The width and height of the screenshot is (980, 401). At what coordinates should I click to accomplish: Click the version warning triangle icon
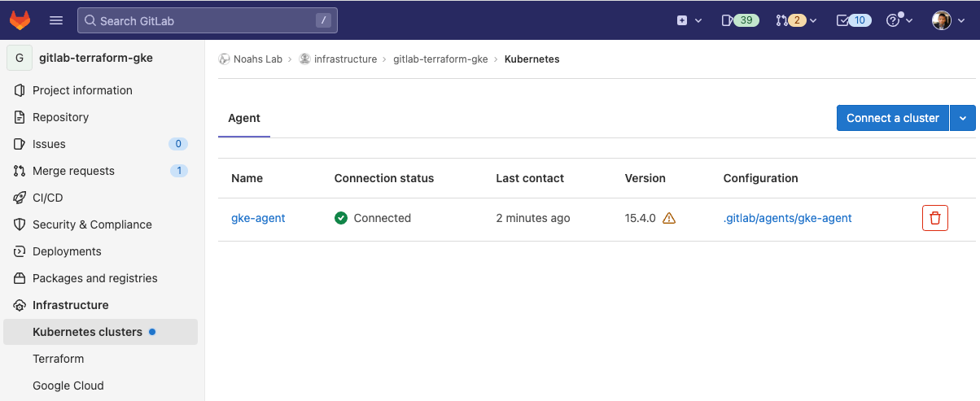[x=669, y=218]
